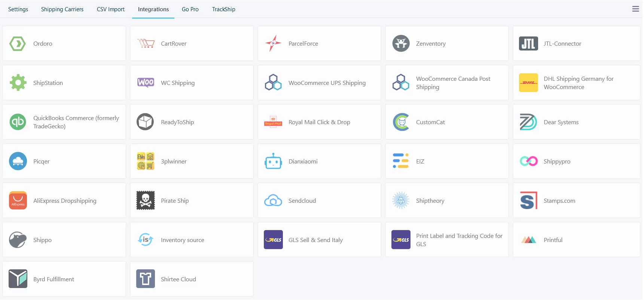644x300 pixels.
Task: Open DHL Shipping Germany for WooCommerce link
Action: click(x=579, y=83)
